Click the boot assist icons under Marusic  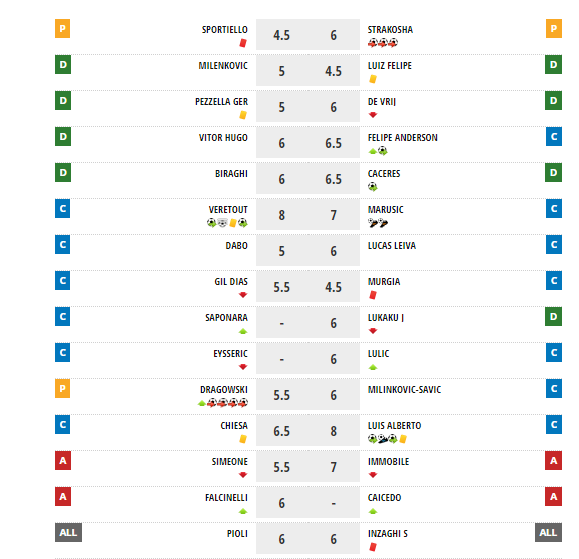378,223
